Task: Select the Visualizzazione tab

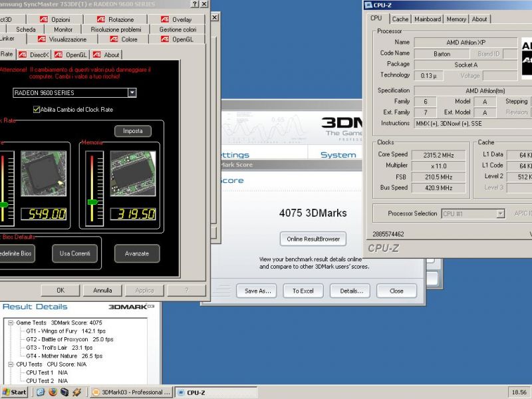Action: click(62, 39)
